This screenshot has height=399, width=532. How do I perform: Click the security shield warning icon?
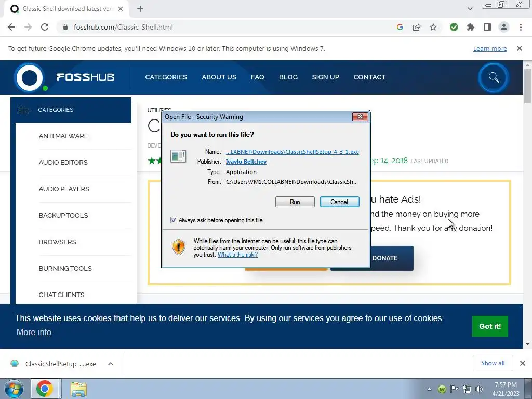179,247
